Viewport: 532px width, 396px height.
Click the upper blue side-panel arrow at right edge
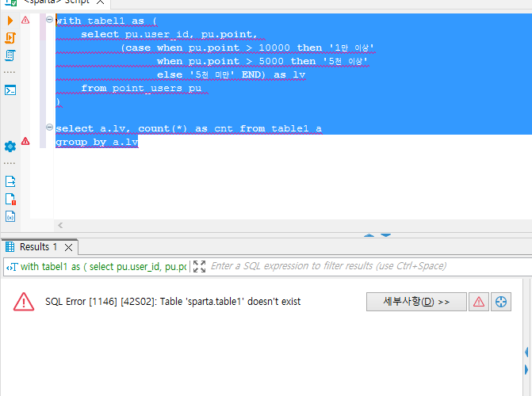tap(526, 352)
